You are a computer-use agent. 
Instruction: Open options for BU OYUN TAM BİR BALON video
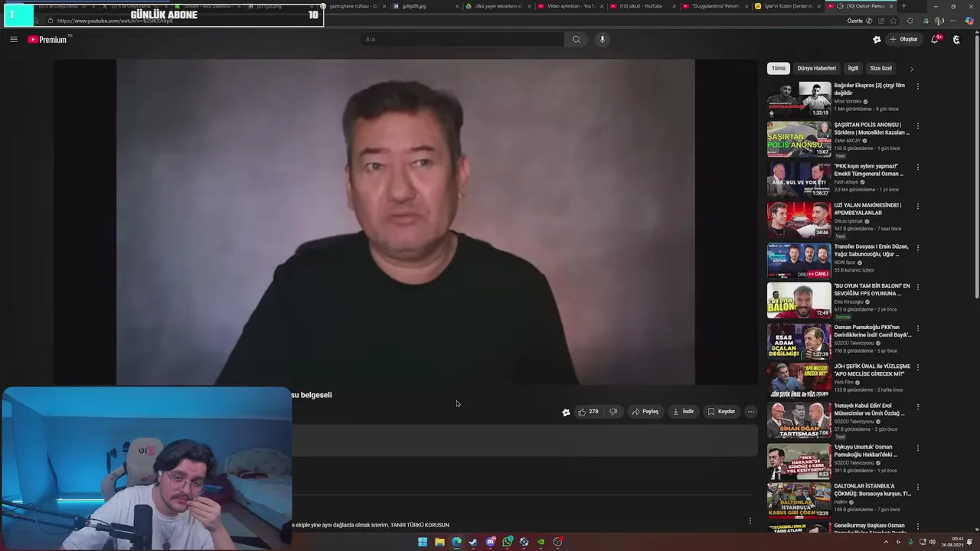pyautogui.click(x=917, y=288)
